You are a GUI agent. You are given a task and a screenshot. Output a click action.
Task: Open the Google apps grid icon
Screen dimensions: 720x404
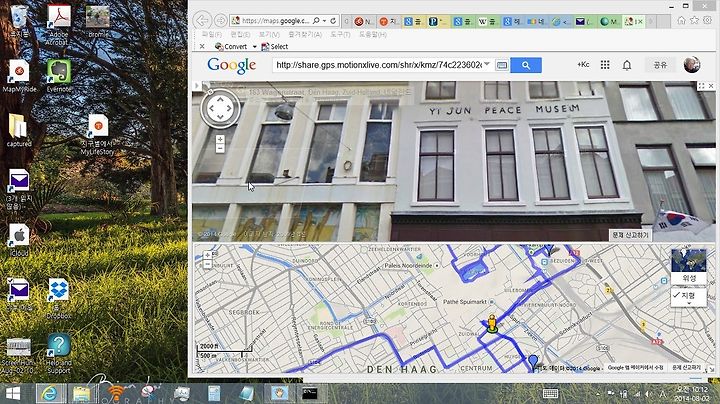point(605,65)
